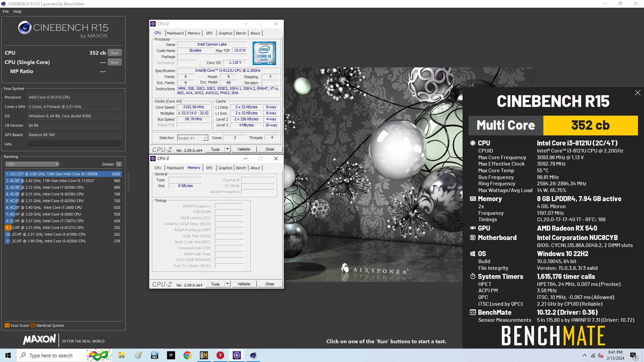This screenshot has height=362, width=644.
Task: Run the CPU Single Core benchmark
Action: (x=114, y=62)
